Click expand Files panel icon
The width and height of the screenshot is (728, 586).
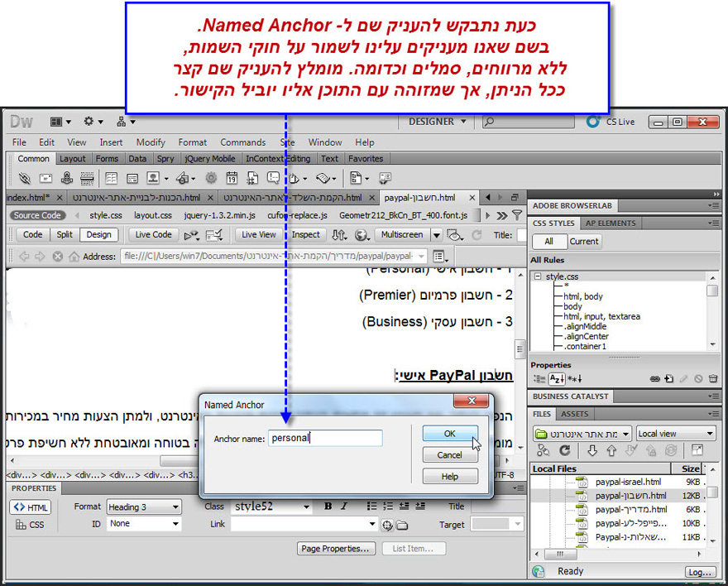697,450
